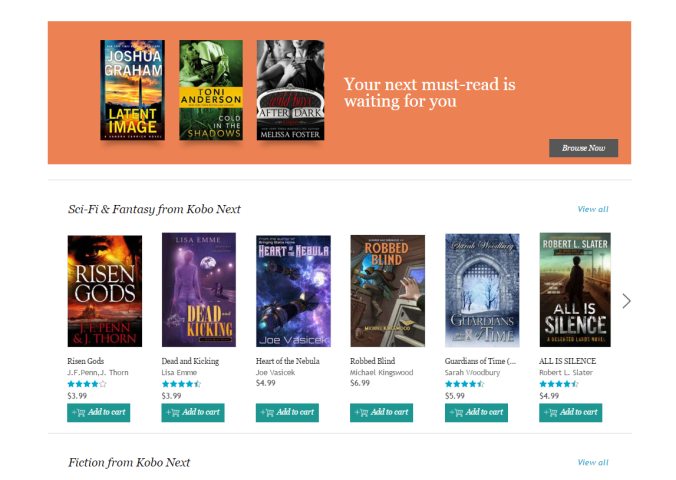Click star rating for Guardians of Time
676x480 pixels.
point(463,383)
